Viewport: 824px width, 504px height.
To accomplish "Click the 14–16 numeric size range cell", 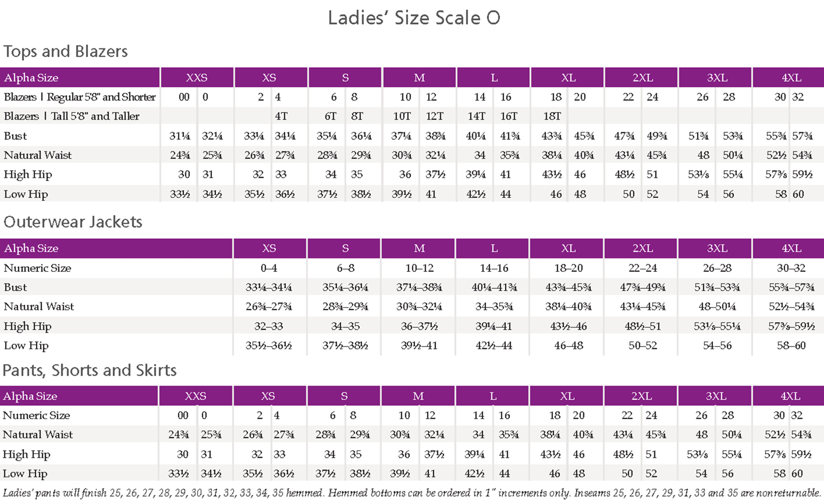I will 494,268.
